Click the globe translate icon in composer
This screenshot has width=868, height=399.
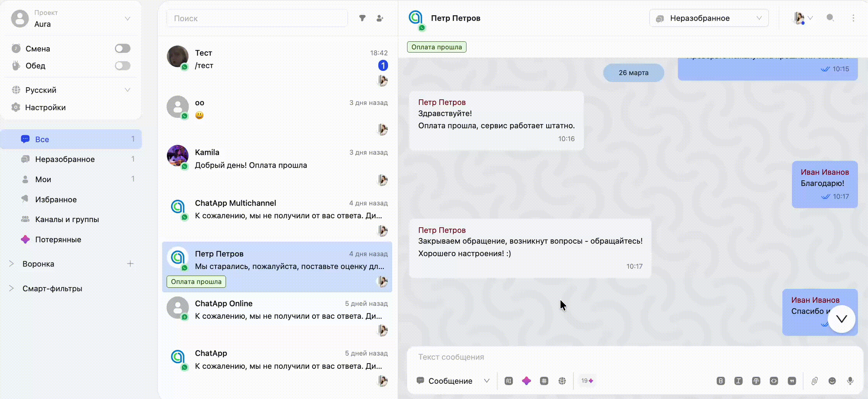click(x=562, y=381)
